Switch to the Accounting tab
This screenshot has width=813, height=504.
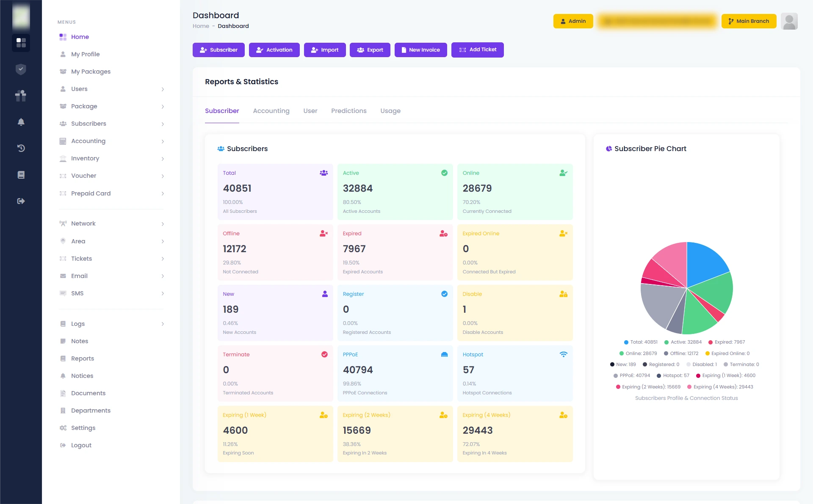271,110
